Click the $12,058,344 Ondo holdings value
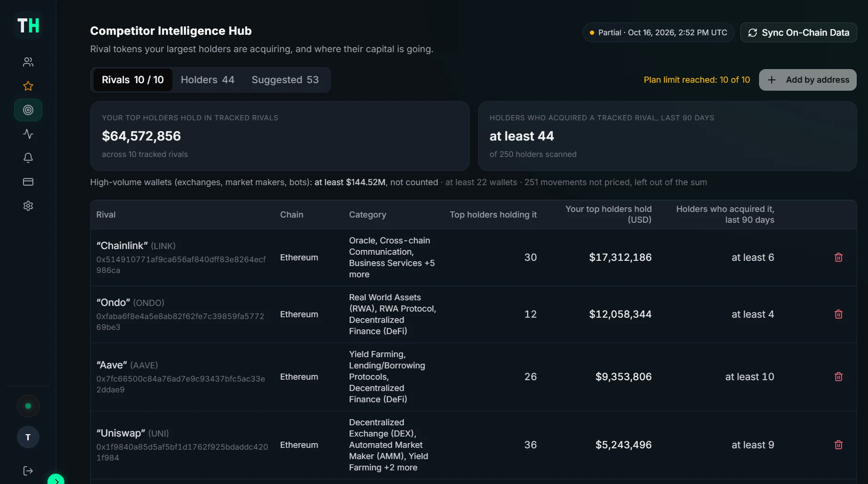Image resolution: width=868 pixels, height=484 pixels. [x=620, y=314]
